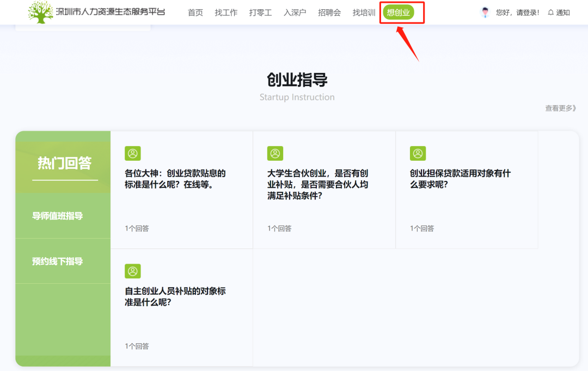Click the 您好,请登录 login link

click(517, 13)
